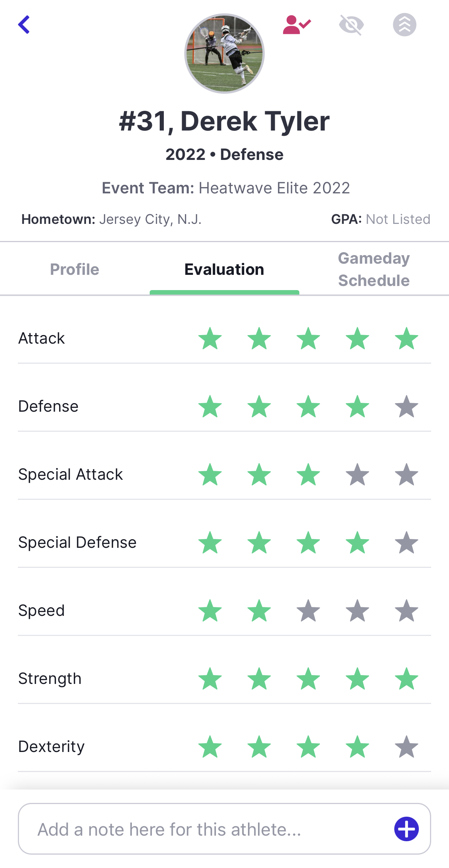Tap the gray priority chevrons icon
Screen dimensions: 449x868
point(404,25)
